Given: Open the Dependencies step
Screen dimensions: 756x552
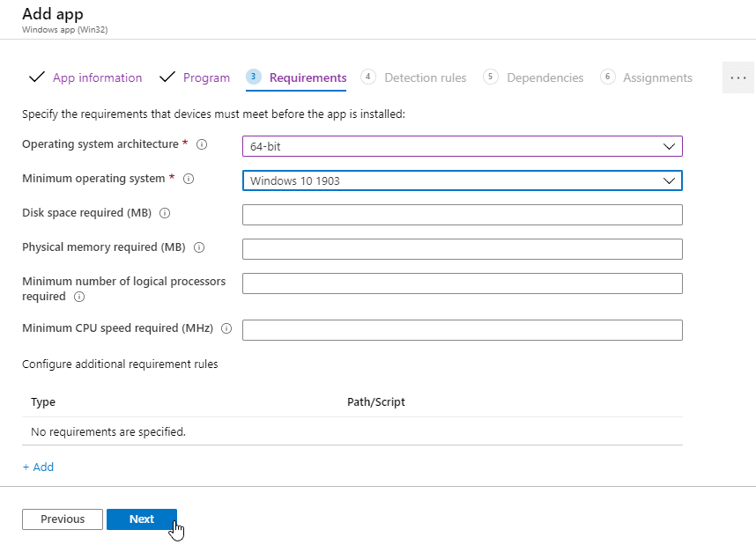Looking at the screenshot, I should coord(545,77).
